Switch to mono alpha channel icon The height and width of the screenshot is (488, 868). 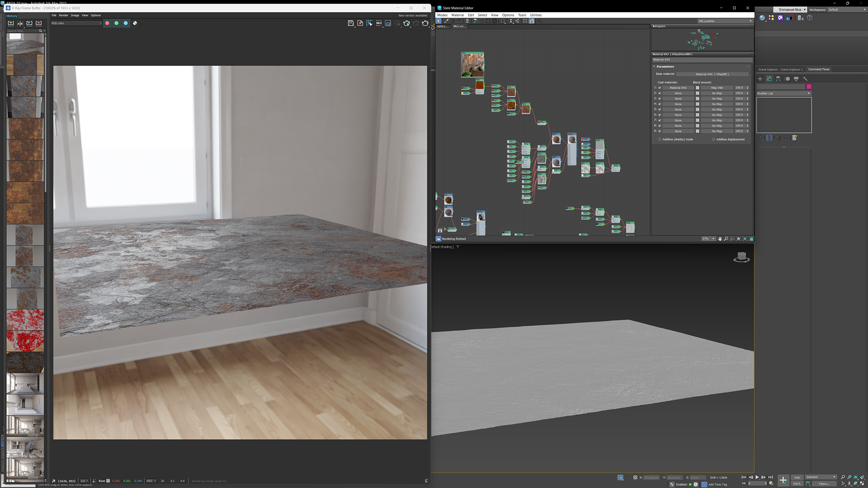[135, 23]
